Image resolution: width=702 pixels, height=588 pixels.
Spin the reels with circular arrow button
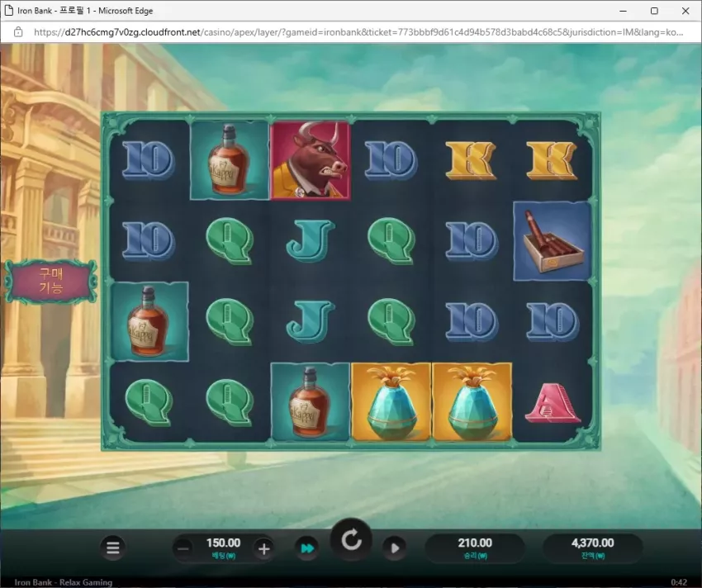(352, 541)
